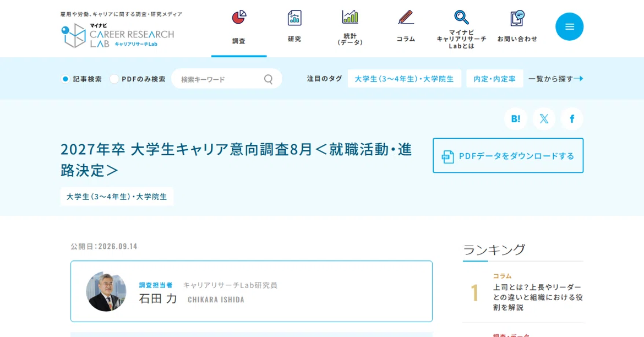Click the 内定・内定率 tag
This screenshot has width=644, height=337.
click(x=494, y=79)
